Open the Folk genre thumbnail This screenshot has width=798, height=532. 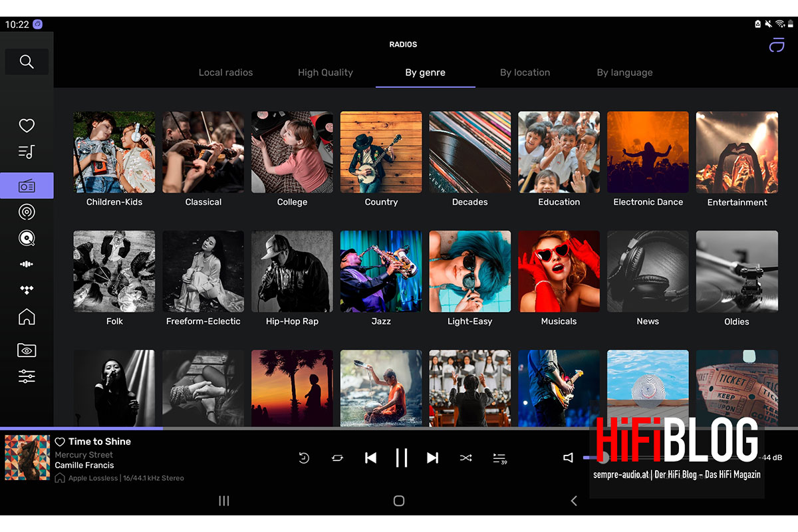114,271
